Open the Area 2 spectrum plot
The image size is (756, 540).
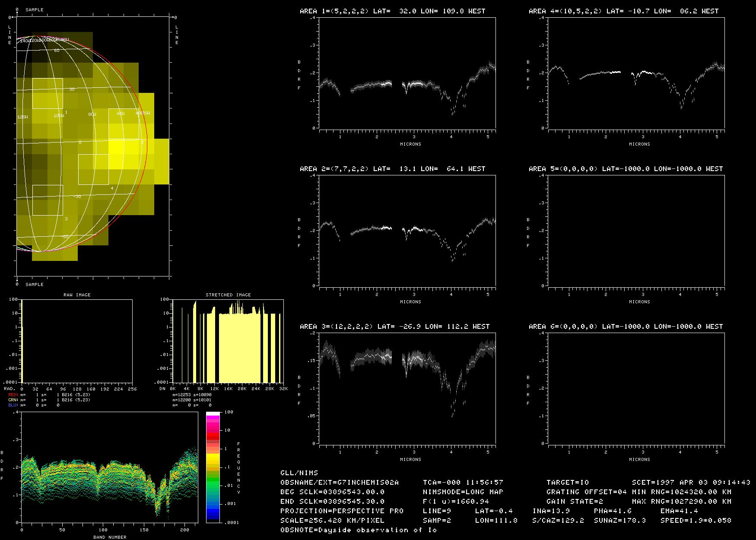407,231
